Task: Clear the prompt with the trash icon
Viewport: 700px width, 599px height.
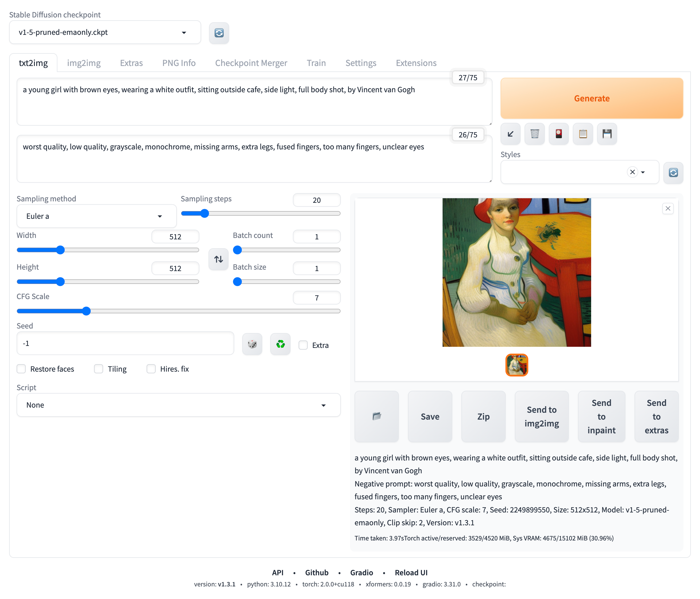Action: point(535,134)
